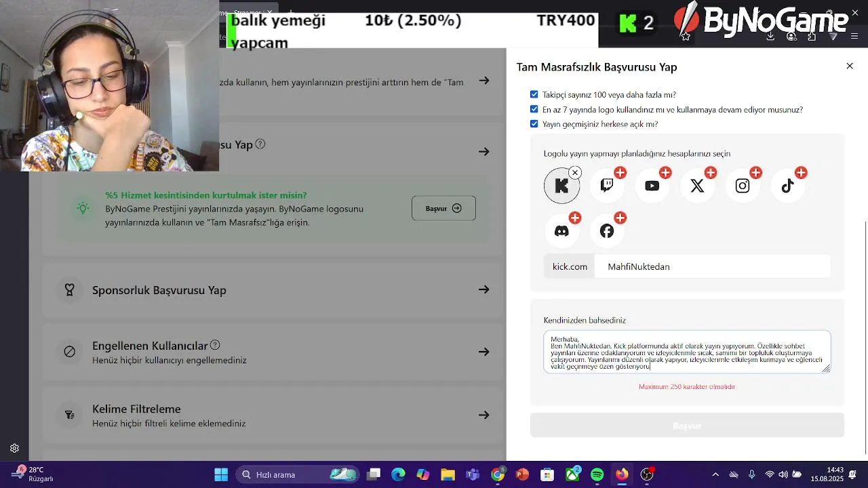Open Firefox extensions puzzle icon

coord(812,36)
